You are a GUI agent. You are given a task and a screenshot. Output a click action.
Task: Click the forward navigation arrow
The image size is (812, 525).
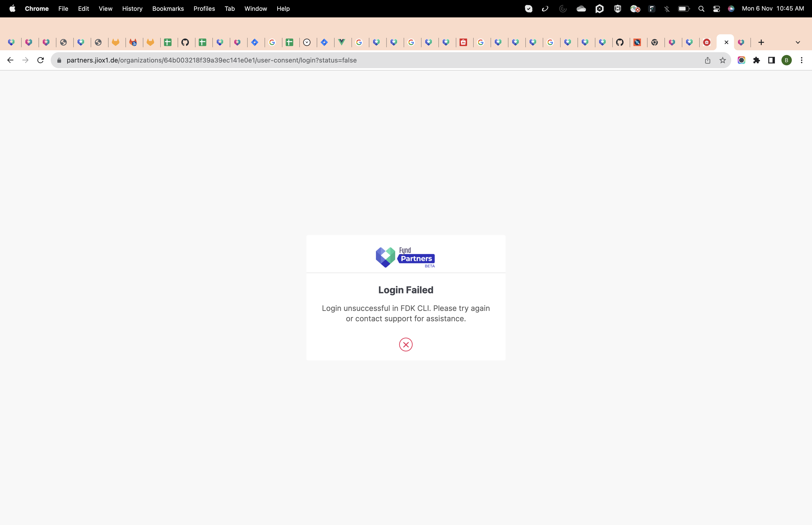tap(26, 60)
